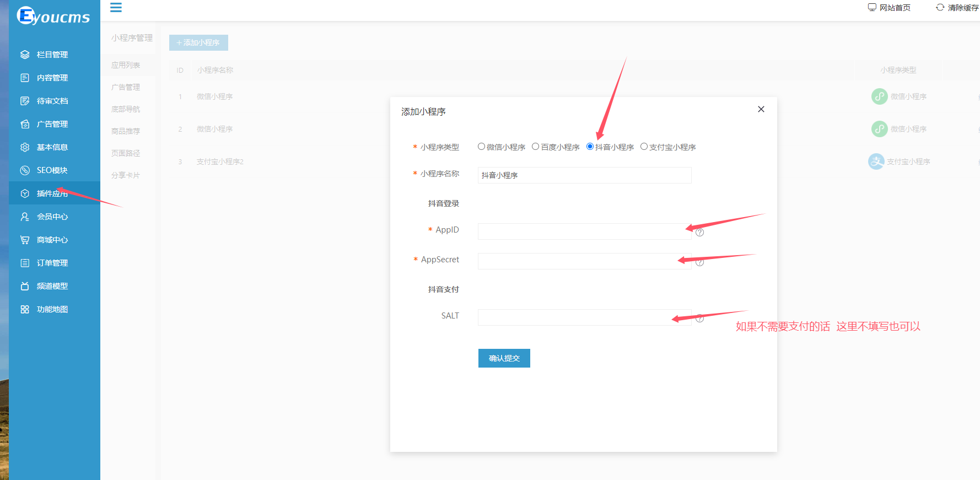Click the 添加小程序 button

198,42
